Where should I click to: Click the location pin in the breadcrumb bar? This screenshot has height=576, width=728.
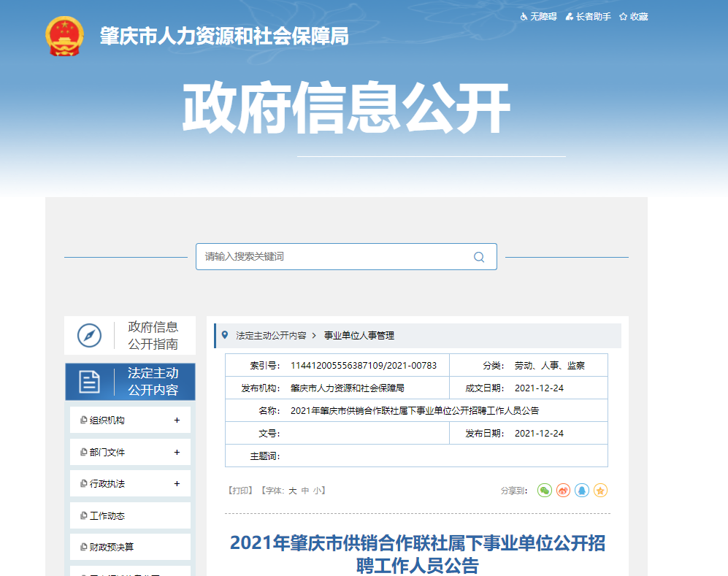(226, 335)
